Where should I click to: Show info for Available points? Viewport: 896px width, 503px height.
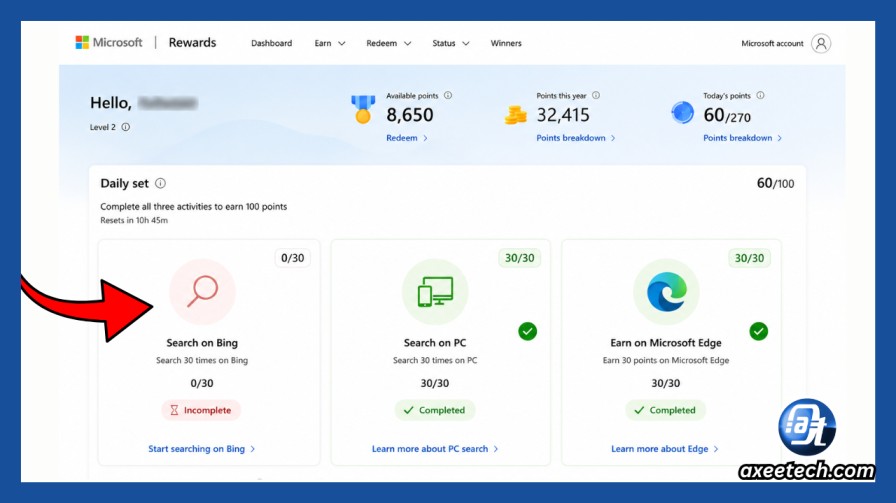coord(448,95)
